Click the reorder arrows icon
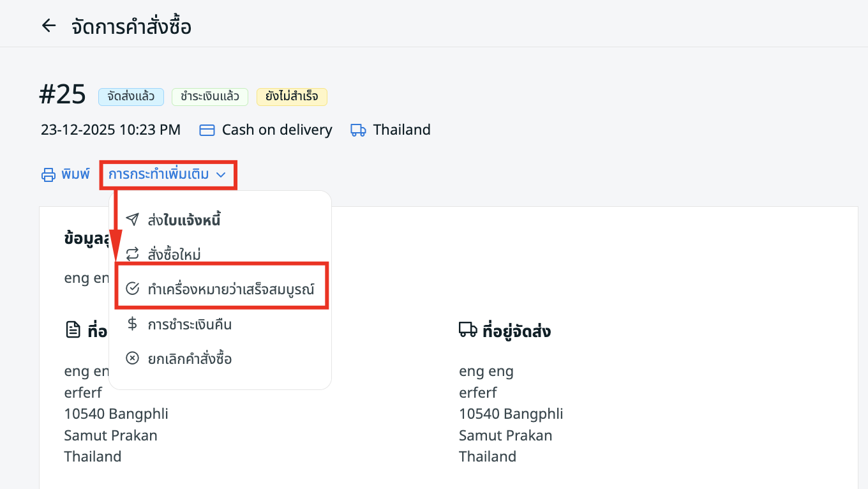868x489 pixels. pyautogui.click(x=132, y=254)
